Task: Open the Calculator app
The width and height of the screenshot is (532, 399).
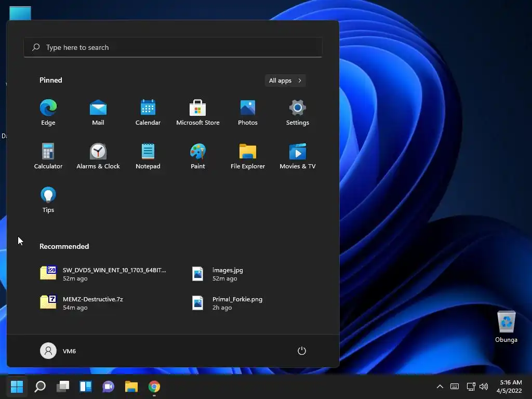Action: pos(48,156)
